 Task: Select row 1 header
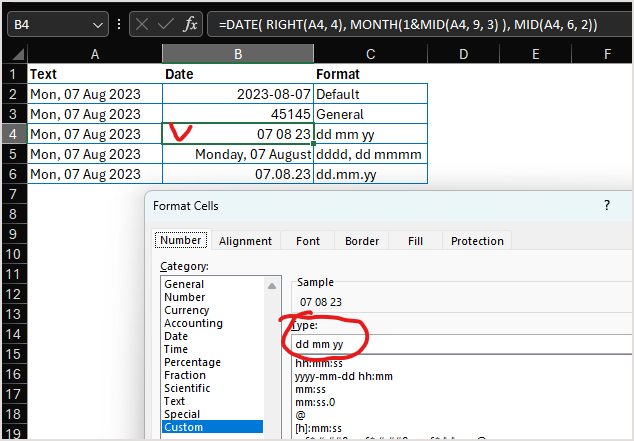(x=13, y=74)
